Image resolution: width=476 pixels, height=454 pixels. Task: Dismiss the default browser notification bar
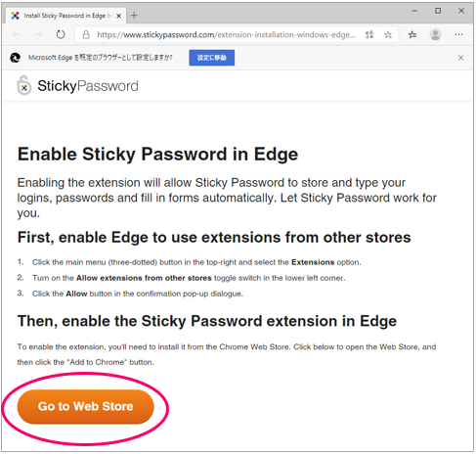(x=460, y=58)
